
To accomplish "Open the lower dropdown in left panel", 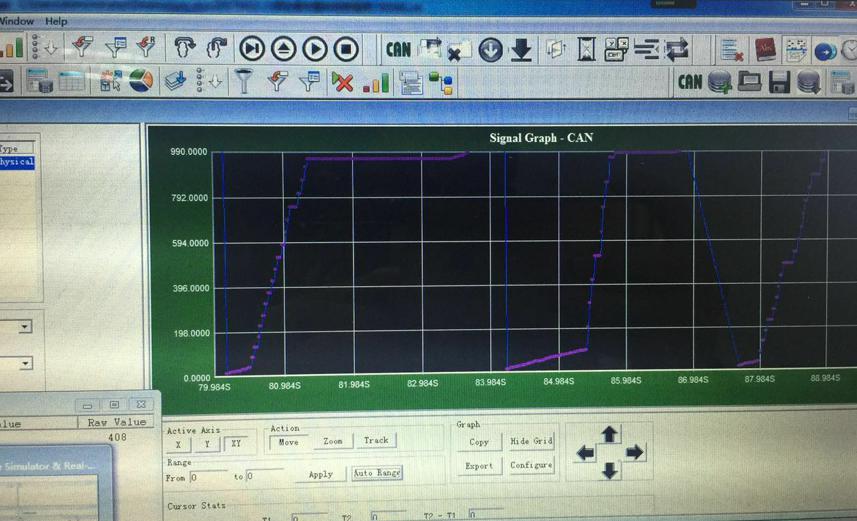I will (25, 364).
